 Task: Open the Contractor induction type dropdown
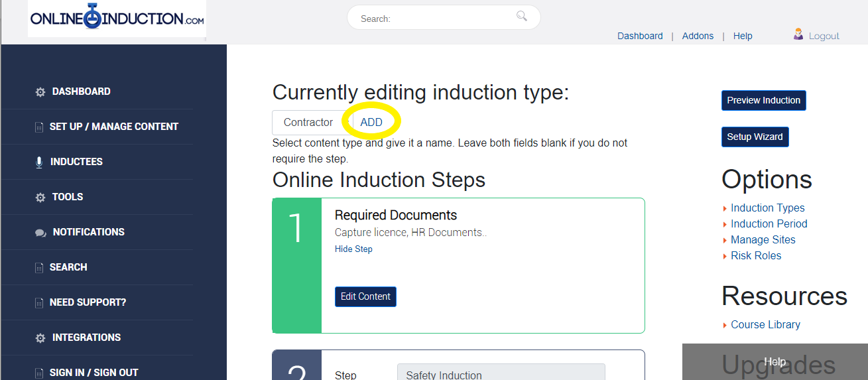[x=313, y=122]
